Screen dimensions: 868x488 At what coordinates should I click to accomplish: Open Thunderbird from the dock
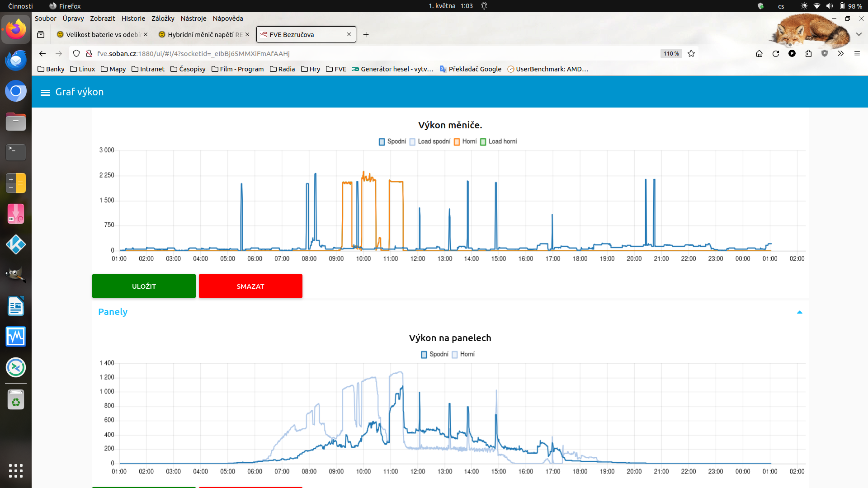[16, 61]
